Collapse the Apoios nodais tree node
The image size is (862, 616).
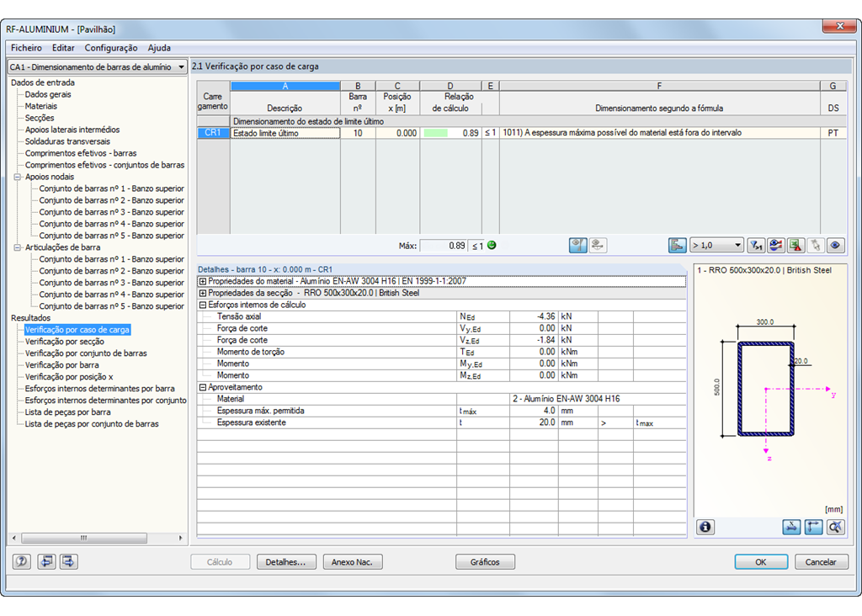click(17, 177)
